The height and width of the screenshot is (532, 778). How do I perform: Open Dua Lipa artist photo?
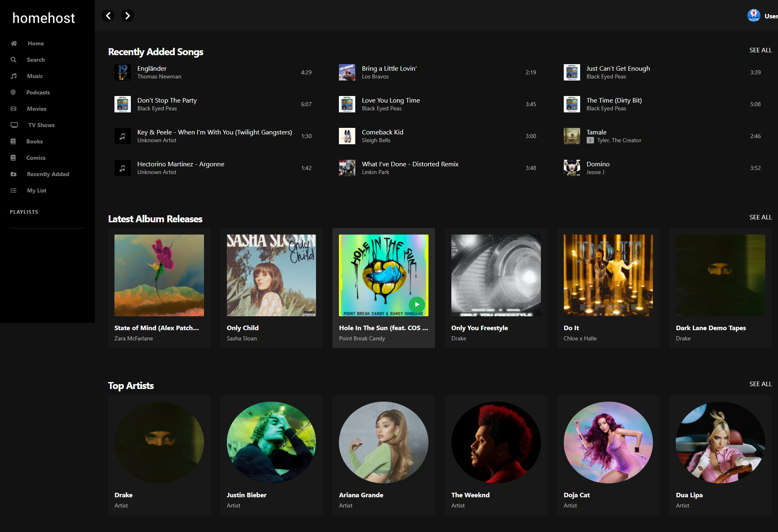[x=720, y=442]
